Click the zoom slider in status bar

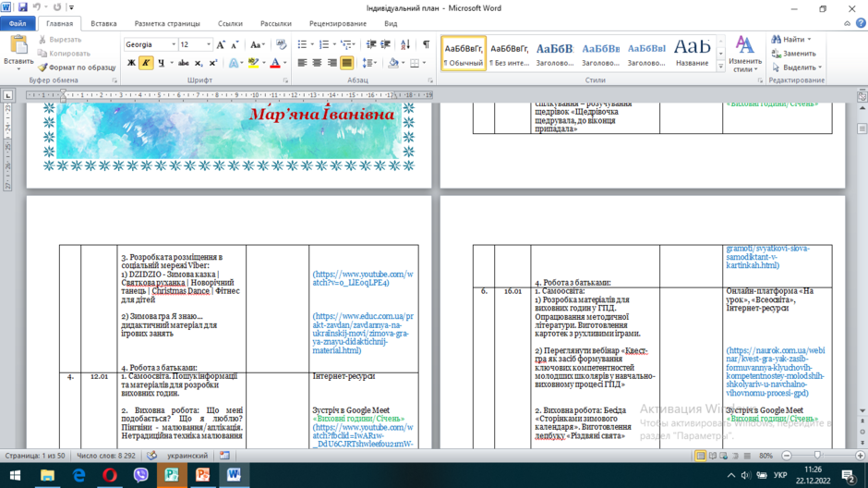pos(817,456)
